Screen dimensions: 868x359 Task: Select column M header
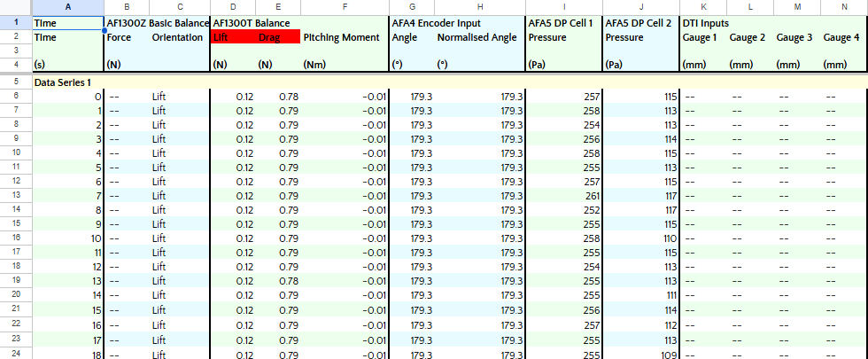(797, 7)
